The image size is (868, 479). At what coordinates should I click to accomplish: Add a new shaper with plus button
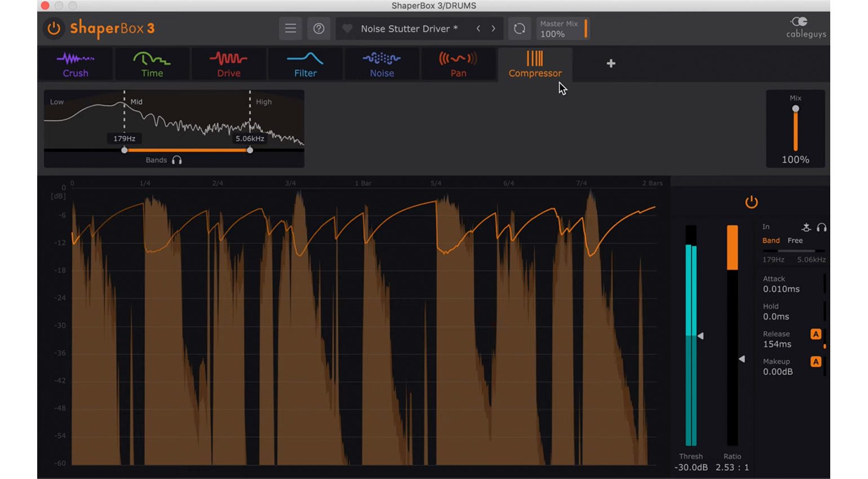pos(611,64)
